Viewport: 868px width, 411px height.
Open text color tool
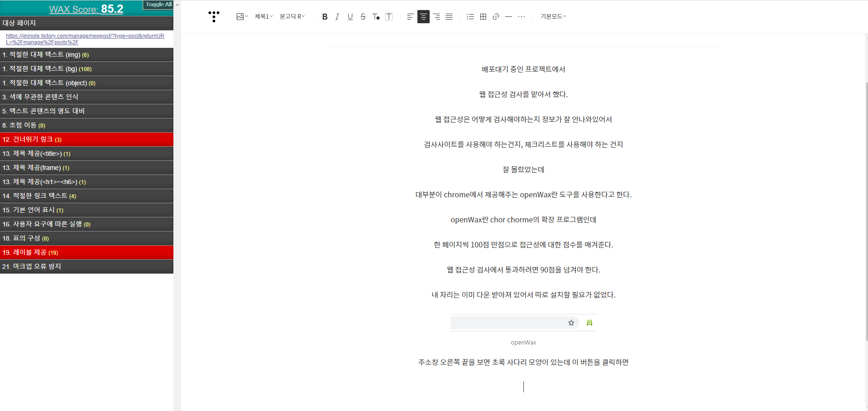376,17
